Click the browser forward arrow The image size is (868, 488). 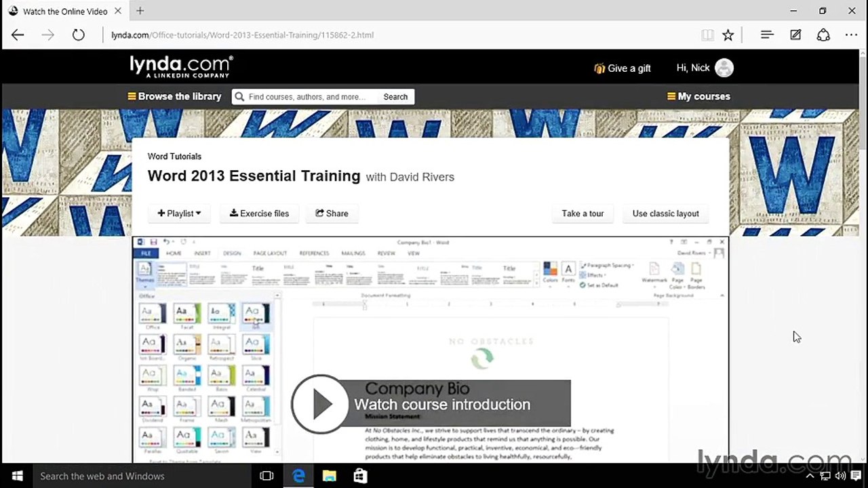point(47,35)
